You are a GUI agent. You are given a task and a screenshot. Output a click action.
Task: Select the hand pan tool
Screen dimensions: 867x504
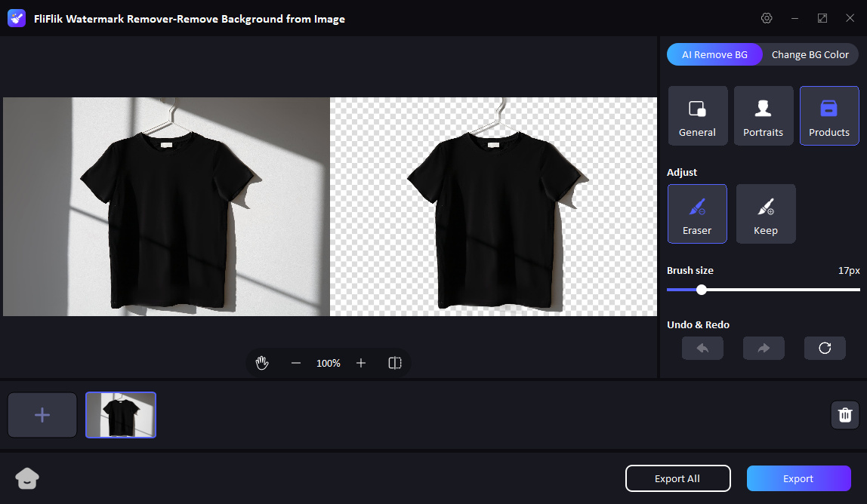[262, 363]
